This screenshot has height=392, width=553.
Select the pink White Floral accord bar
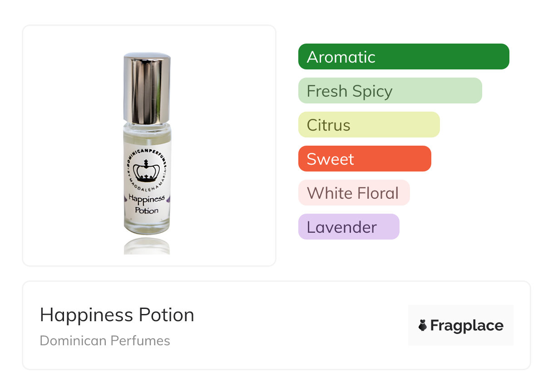point(353,193)
